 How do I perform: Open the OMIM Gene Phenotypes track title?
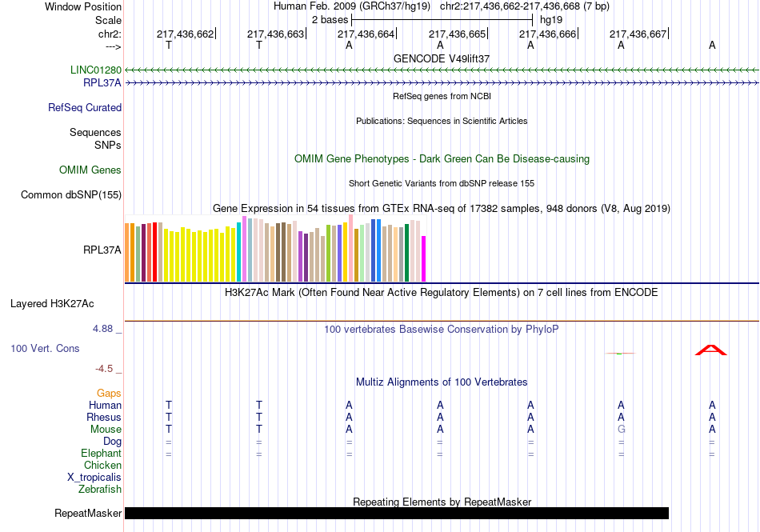[x=442, y=159]
